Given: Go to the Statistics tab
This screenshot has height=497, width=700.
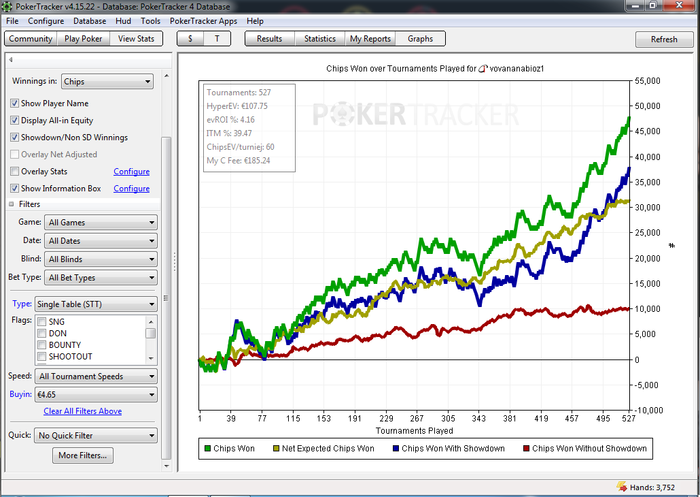Looking at the screenshot, I should point(320,39).
